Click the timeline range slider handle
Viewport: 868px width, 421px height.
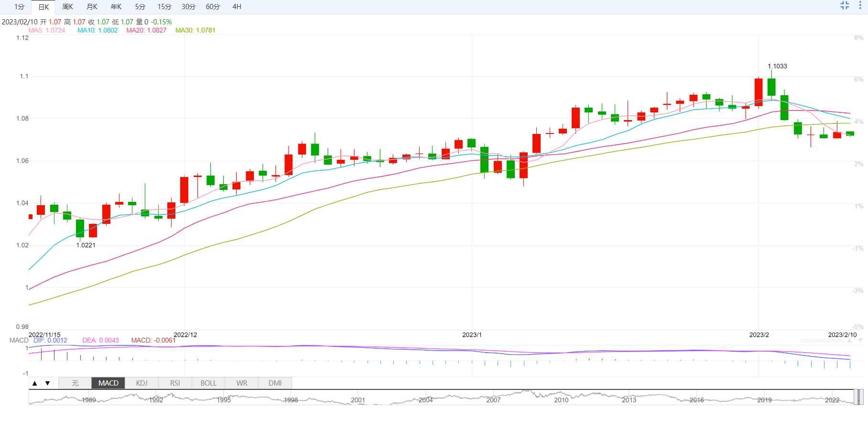(858, 397)
